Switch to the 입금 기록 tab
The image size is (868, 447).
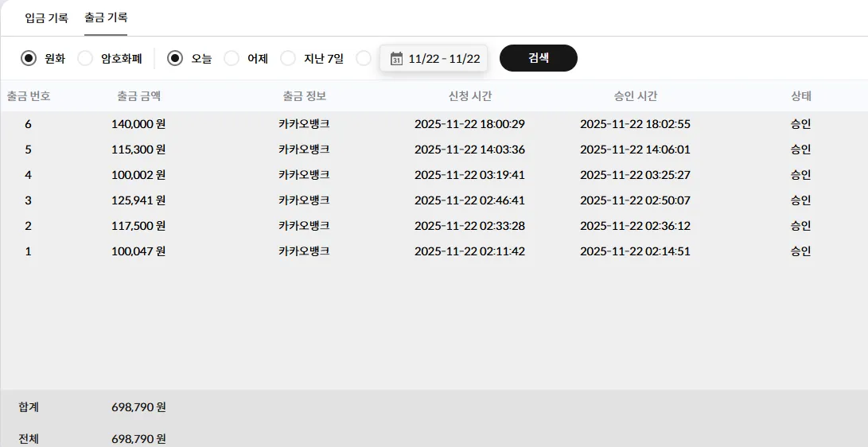[x=46, y=17]
